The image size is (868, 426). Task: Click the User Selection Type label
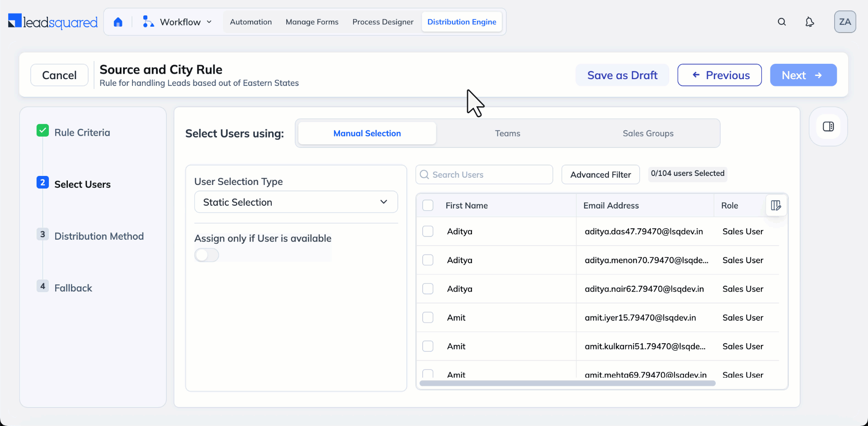coord(238,181)
